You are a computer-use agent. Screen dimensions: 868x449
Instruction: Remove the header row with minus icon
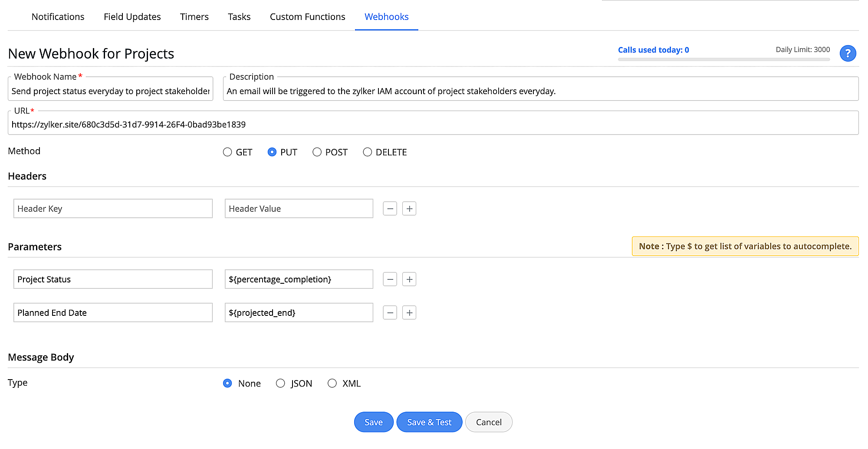(x=390, y=208)
